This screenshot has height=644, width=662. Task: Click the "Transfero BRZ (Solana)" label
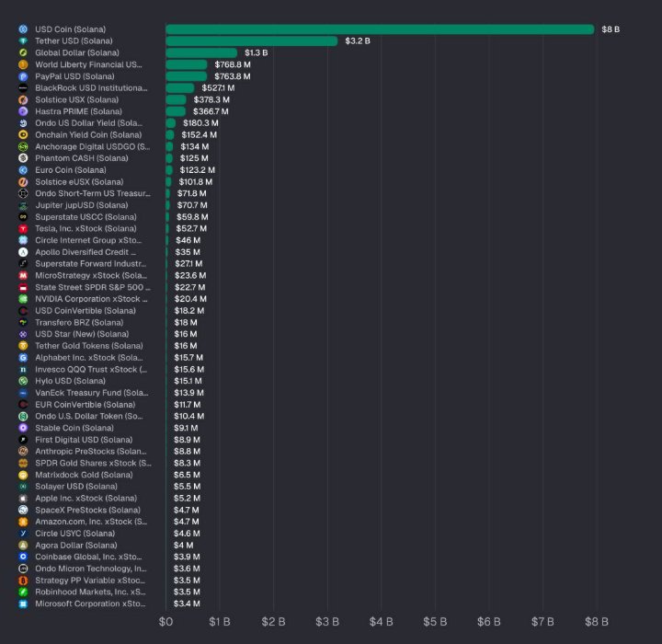pos(79,322)
